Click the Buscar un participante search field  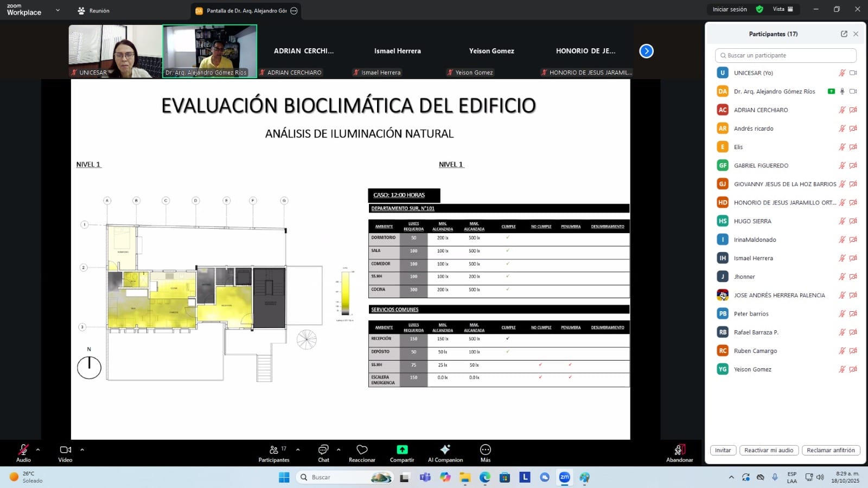coord(786,55)
